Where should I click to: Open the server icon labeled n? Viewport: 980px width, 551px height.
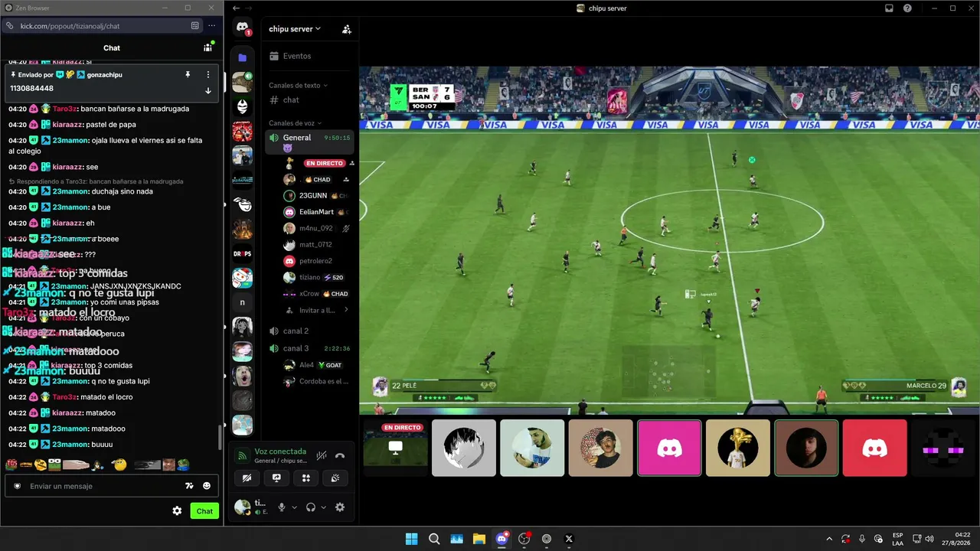click(243, 302)
